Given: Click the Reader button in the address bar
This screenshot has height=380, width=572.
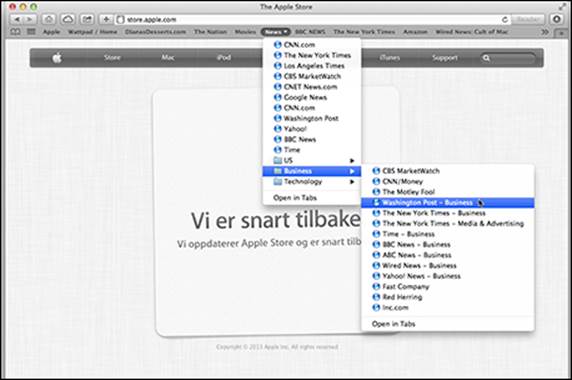Looking at the screenshot, I should [528, 19].
